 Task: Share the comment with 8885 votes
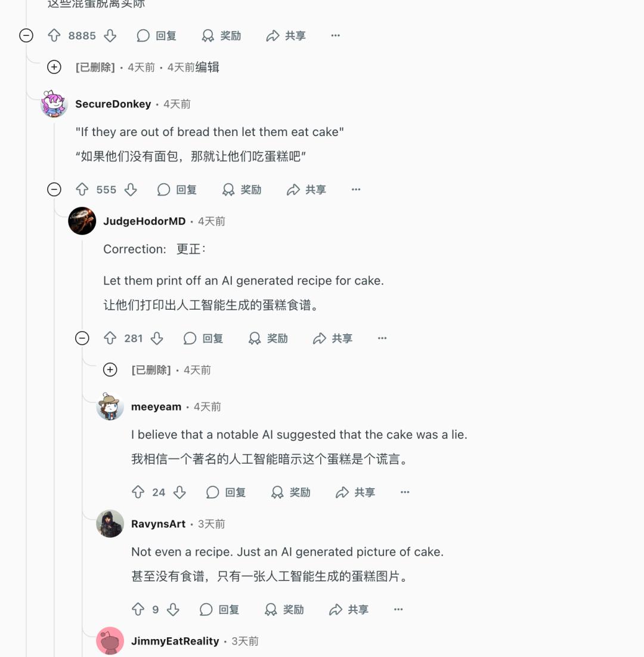(286, 36)
